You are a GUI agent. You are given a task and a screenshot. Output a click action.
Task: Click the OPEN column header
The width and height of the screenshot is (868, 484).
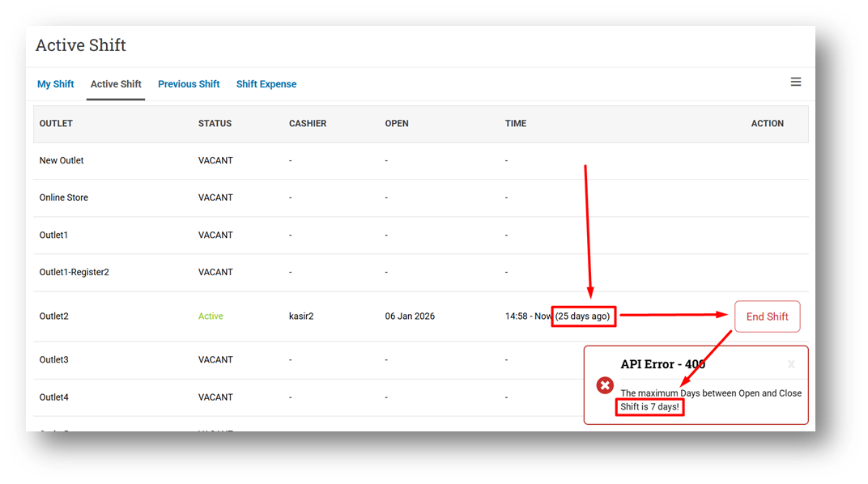click(x=397, y=123)
